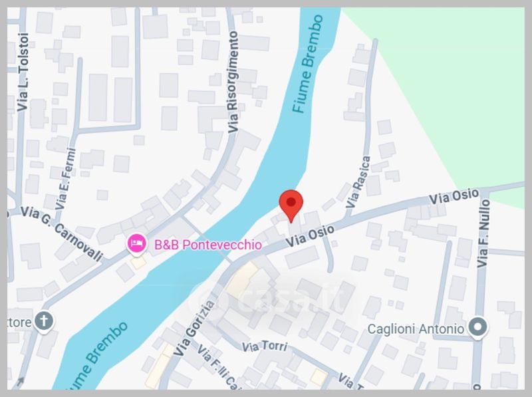
Task: Open the B&B Pontevecchio label
Action: pyautogui.click(x=208, y=245)
